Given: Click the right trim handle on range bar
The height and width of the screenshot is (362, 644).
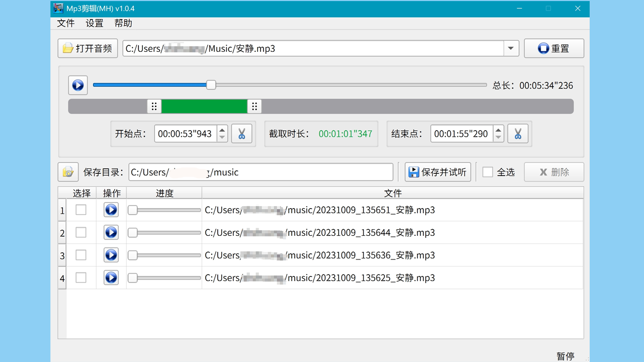Looking at the screenshot, I should [255, 106].
